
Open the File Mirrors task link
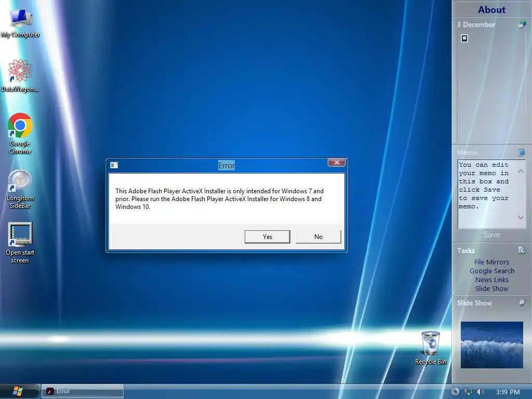491,262
